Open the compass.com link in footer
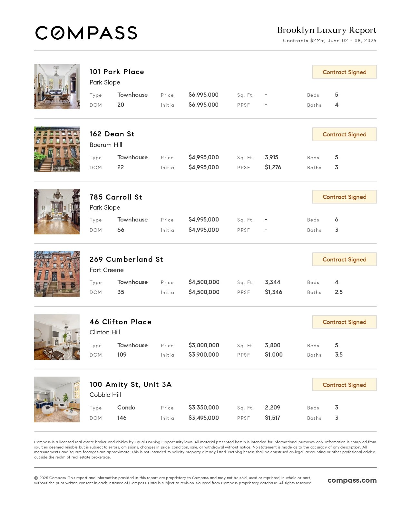 pyautogui.click(x=352, y=480)
